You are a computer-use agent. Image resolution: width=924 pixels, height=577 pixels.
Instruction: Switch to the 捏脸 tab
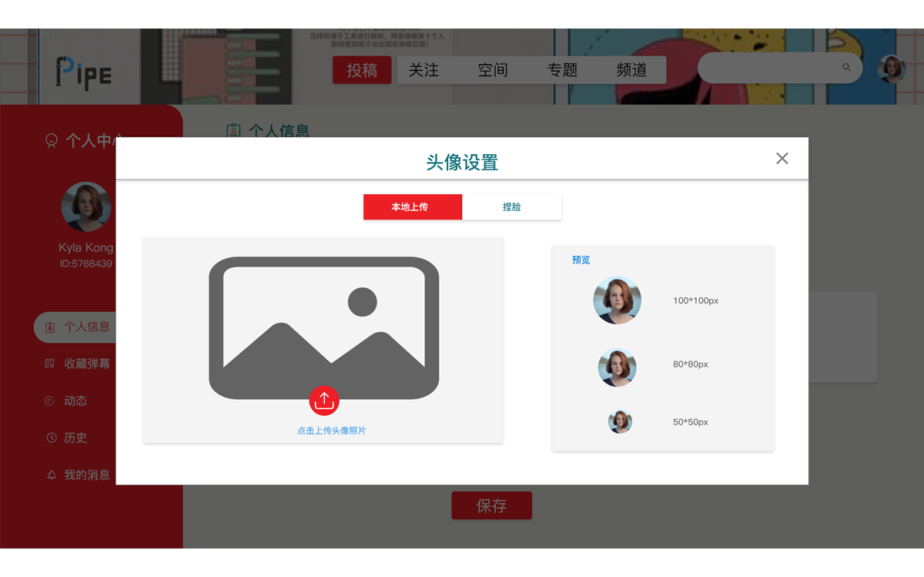(512, 207)
